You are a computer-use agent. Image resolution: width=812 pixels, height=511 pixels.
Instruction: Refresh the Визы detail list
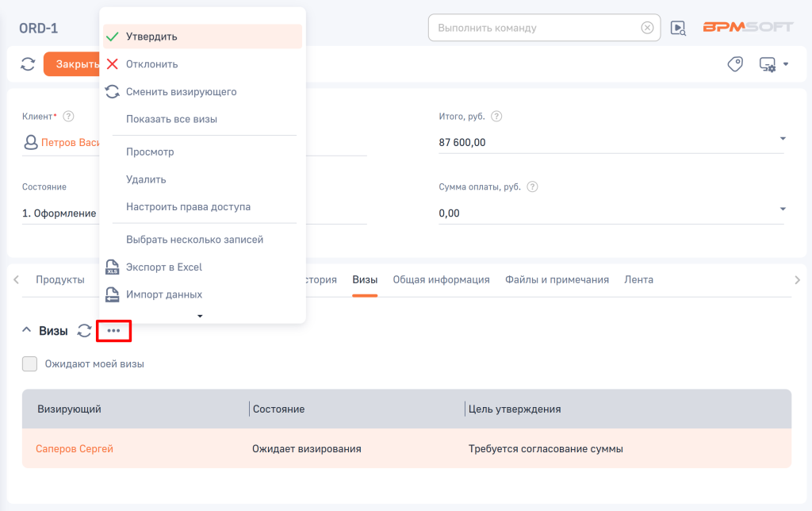(x=84, y=330)
